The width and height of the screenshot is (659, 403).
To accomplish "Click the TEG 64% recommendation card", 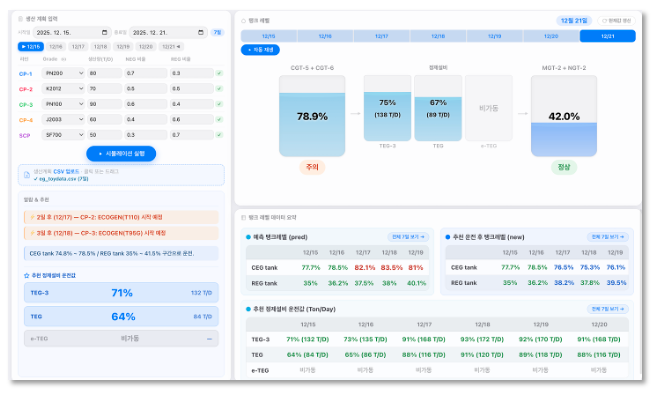I will tap(121, 316).
